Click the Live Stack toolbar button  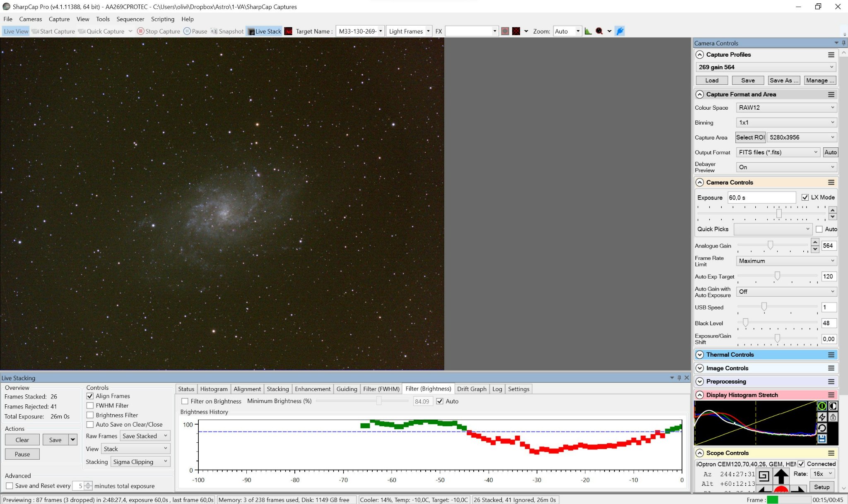(265, 31)
